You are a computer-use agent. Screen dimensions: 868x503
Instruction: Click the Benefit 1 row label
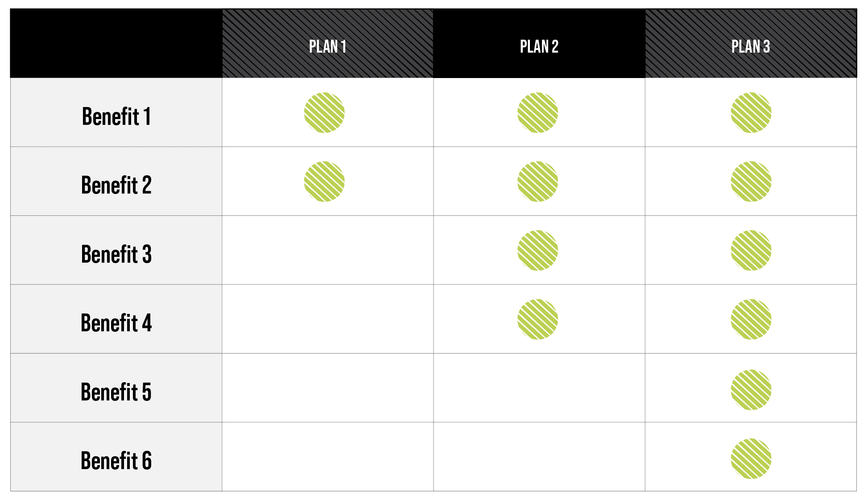(x=116, y=117)
